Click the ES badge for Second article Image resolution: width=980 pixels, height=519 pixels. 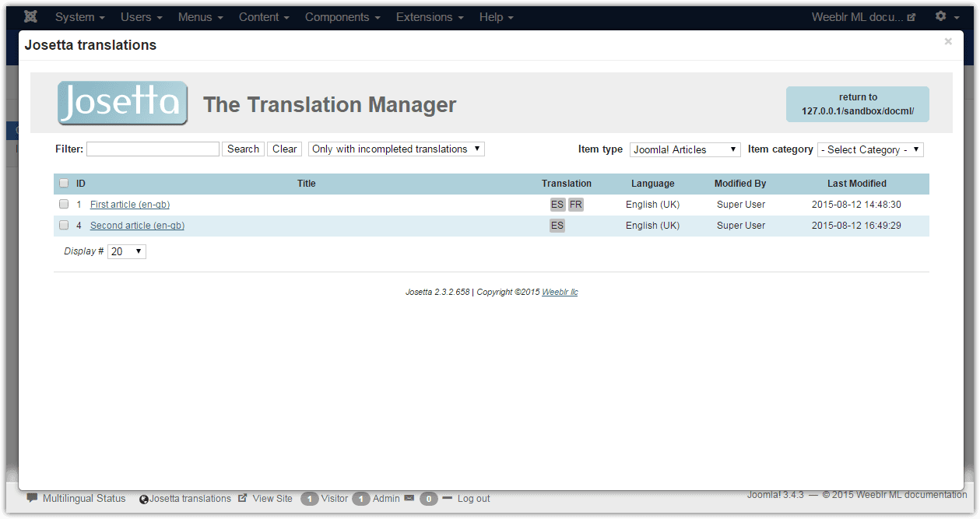pyautogui.click(x=557, y=226)
